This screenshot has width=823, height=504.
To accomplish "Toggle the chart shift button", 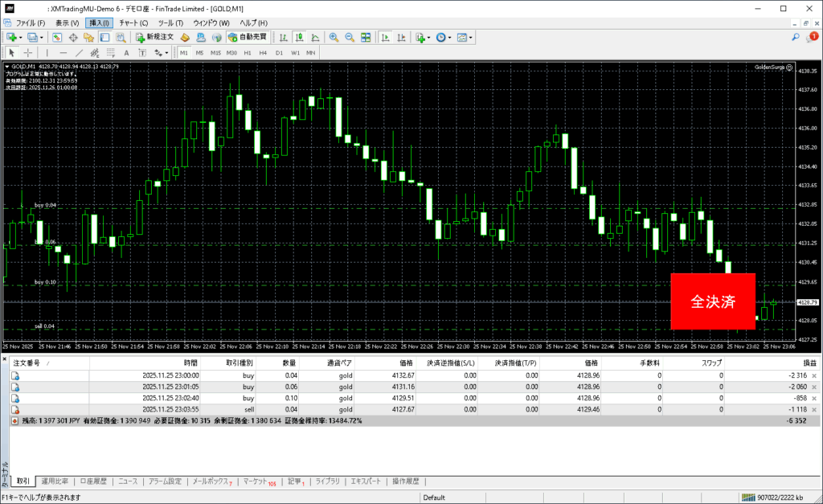I will tap(401, 38).
